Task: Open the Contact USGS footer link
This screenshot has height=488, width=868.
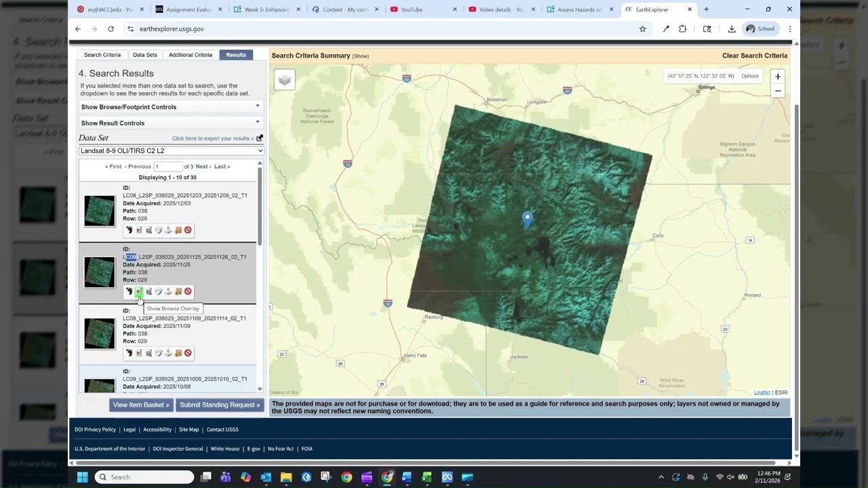Action: point(222,429)
